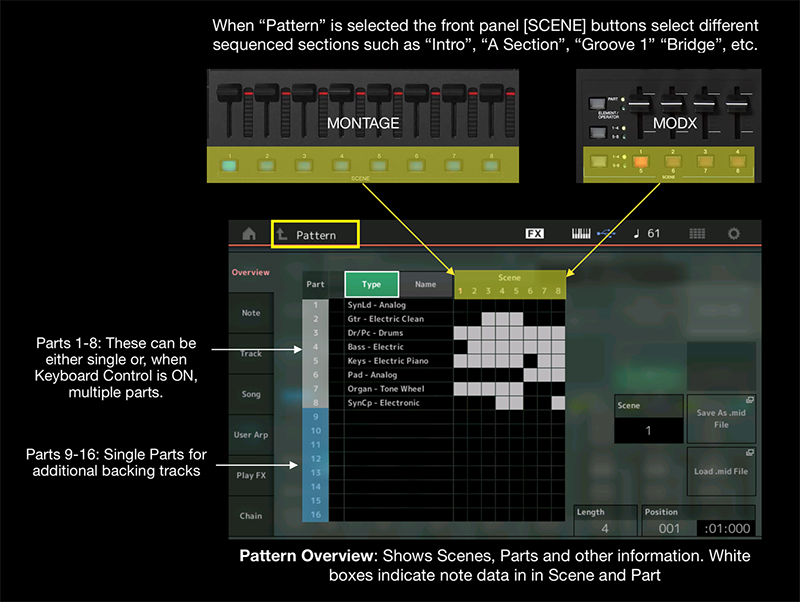This screenshot has width=800, height=602.
Task: Select the Pad - Analog part row
Action: click(398, 375)
